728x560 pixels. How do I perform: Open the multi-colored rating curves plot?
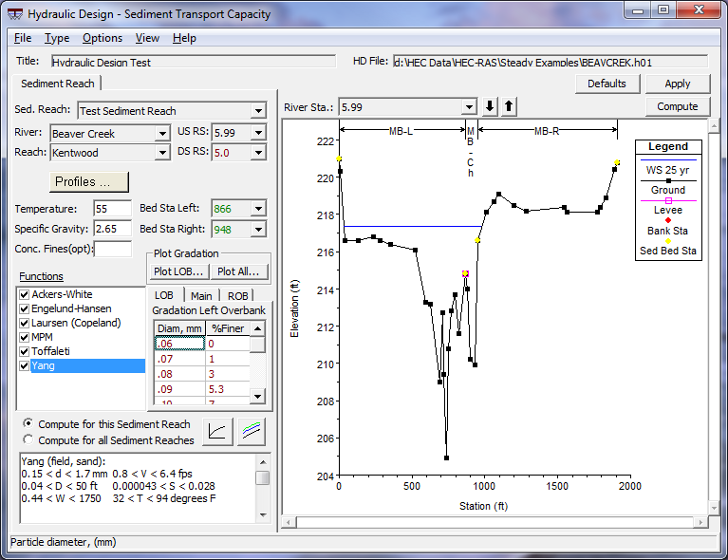[x=252, y=431]
